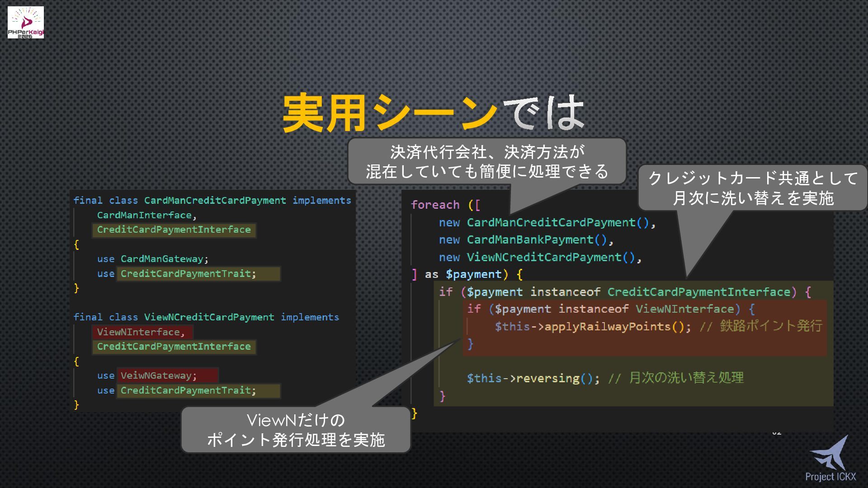This screenshot has height=488, width=868.
Task: Click CardManCreditCardPayment class name
Action: 215,201
